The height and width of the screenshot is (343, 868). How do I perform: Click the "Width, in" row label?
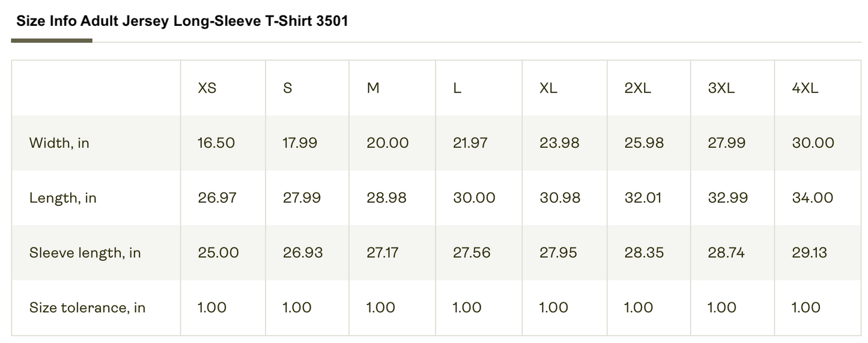(x=59, y=143)
